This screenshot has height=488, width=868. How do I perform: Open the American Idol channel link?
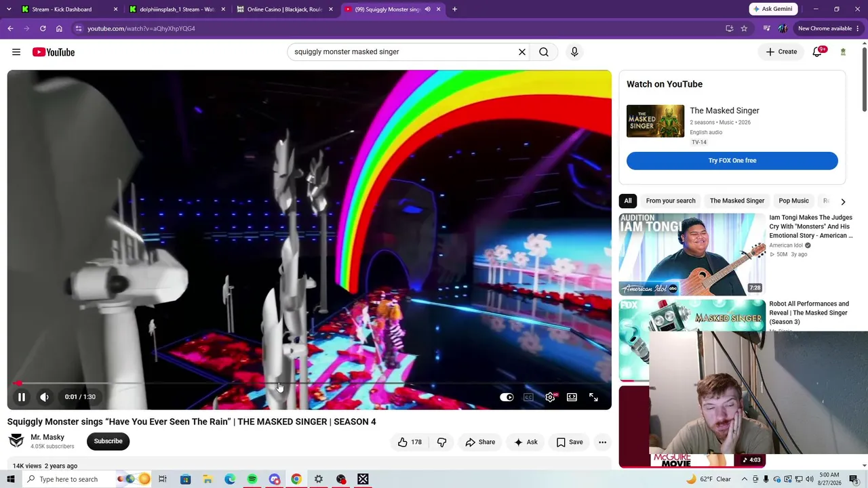click(786, 245)
